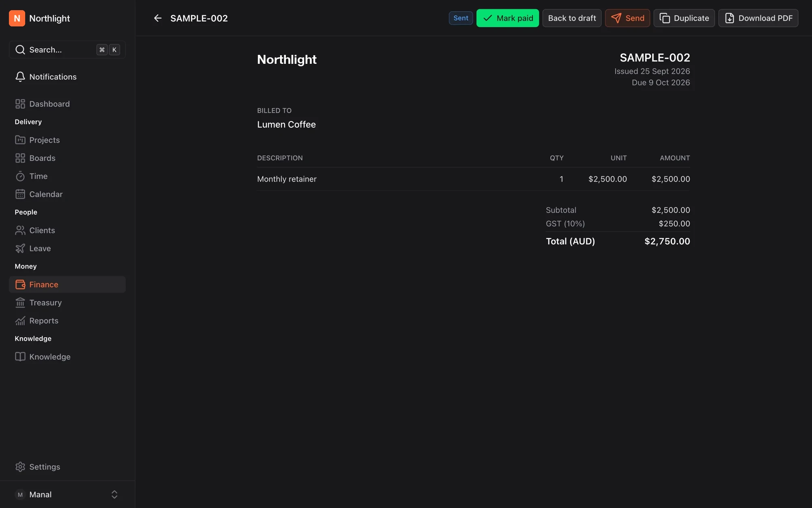Duplicate the invoice
Screen dimensions: 812x508
pyautogui.click(x=684, y=18)
